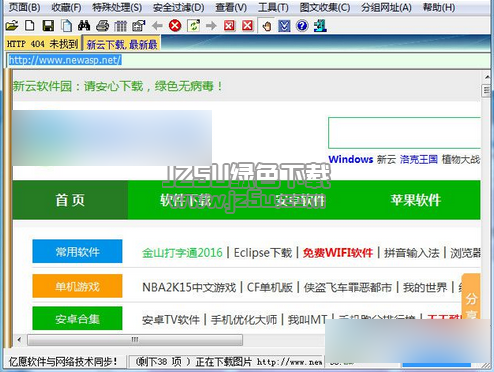494x372 pixels.
Task: Select the hand pan tool
Action: pyautogui.click(x=266, y=26)
